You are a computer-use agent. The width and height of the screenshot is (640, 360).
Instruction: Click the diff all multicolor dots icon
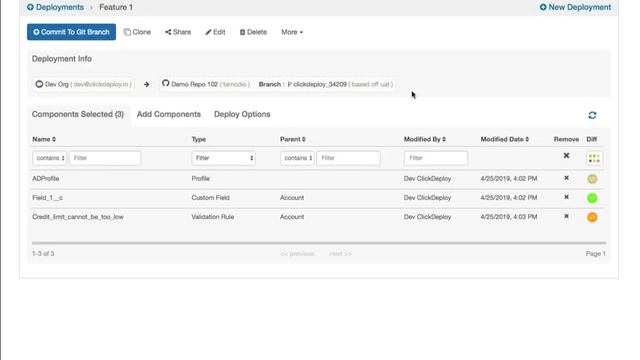594,158
